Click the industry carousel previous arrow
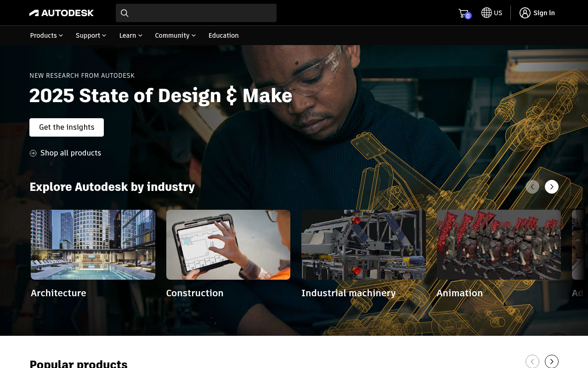The height and width of the screenshot is (368, 588). point(532,187)
